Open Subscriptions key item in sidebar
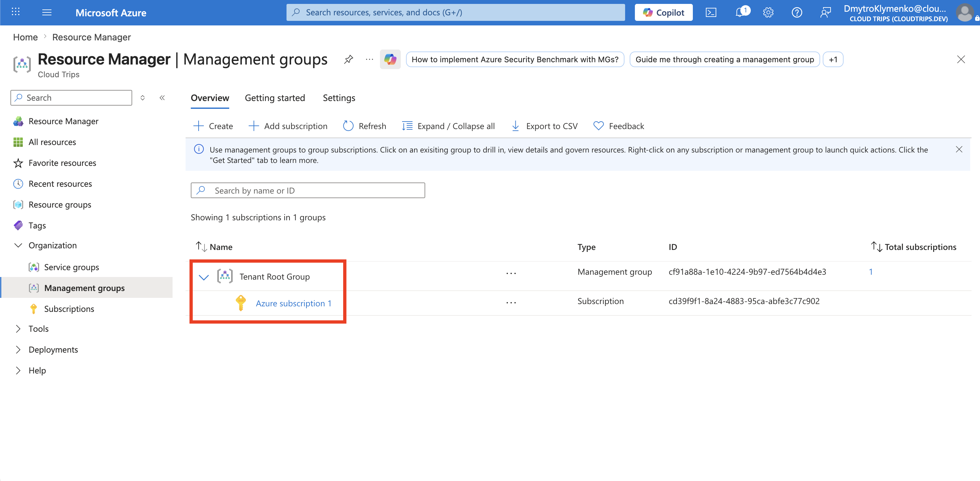 click(x=69, y=309)
